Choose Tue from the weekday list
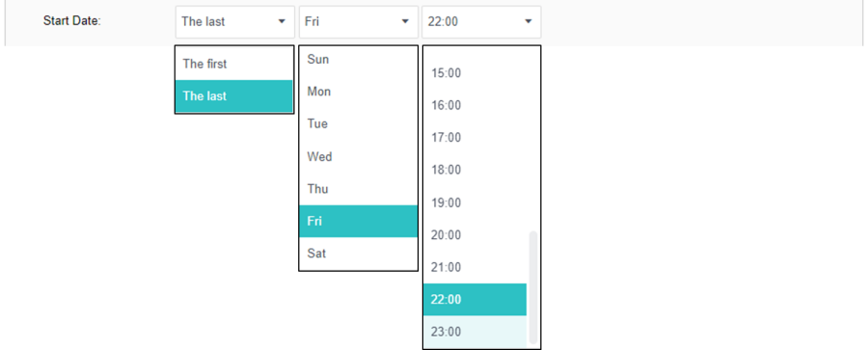The width and height of the screenshot is (868, 350). coord(358,124)
